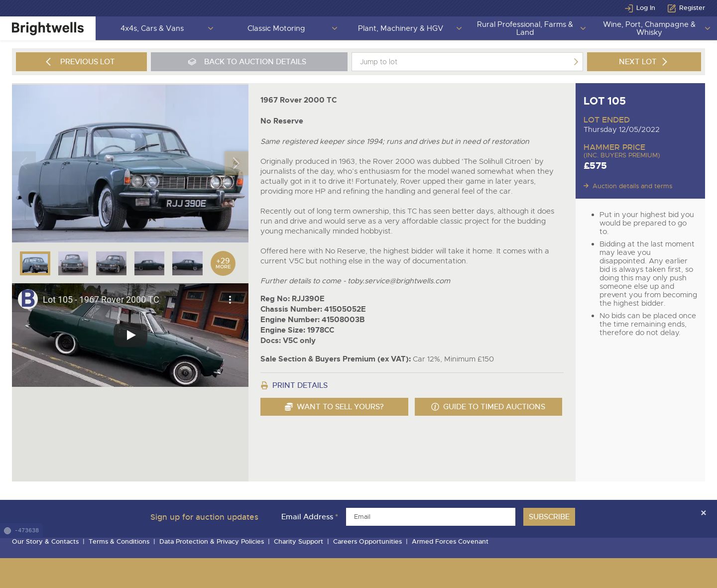The width and height of the screenshot is (717, 588).
Task: Select the '£575' hammer price text
Action: tap(595, 166)
